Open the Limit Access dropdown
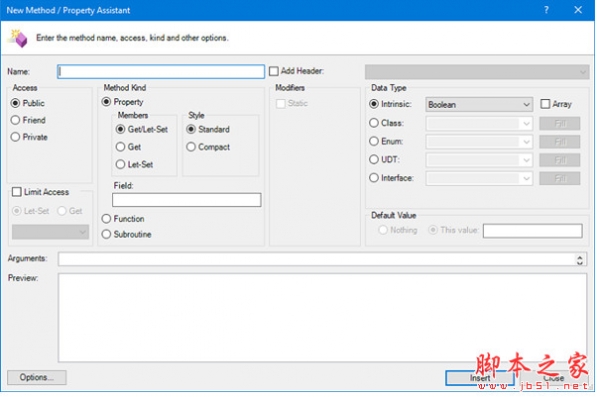This screenshot has width=600, height=397. point(50,232)
